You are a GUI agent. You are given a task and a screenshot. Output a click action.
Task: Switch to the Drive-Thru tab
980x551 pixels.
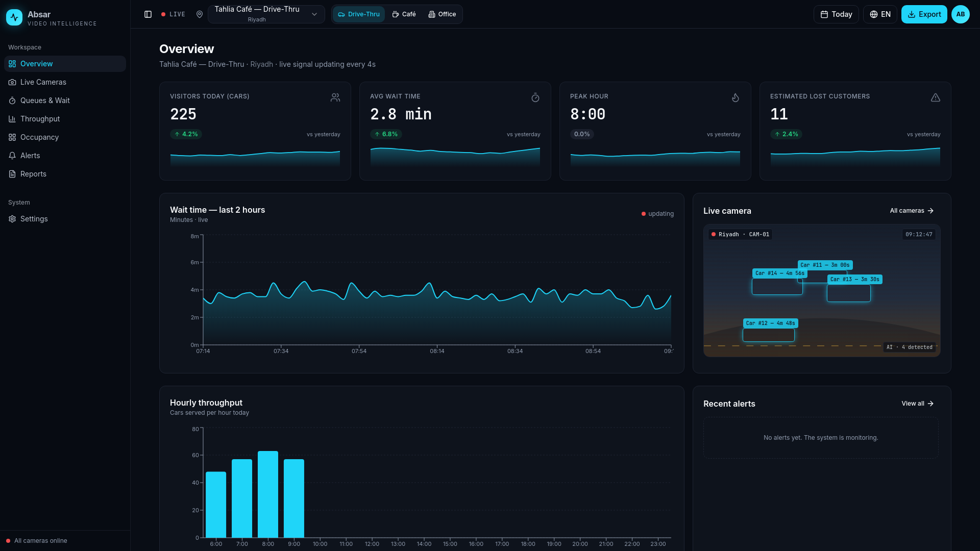pyautogui.click(x=359, y=14)
